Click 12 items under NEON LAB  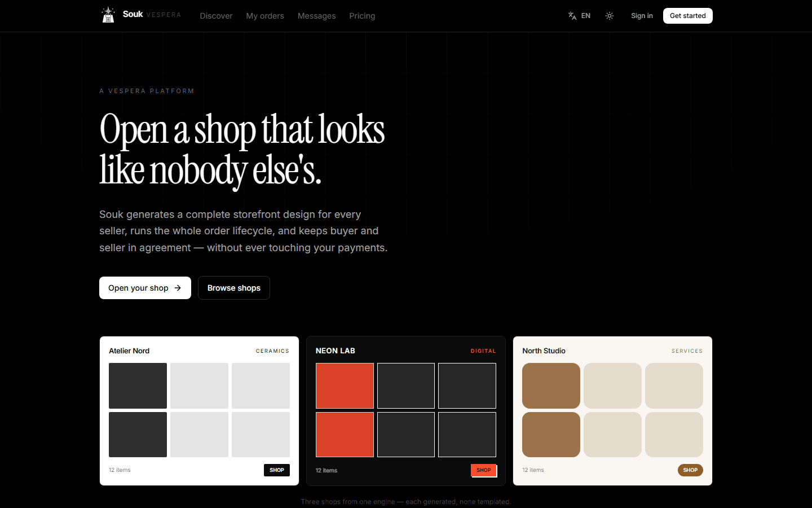coord(326,470)
